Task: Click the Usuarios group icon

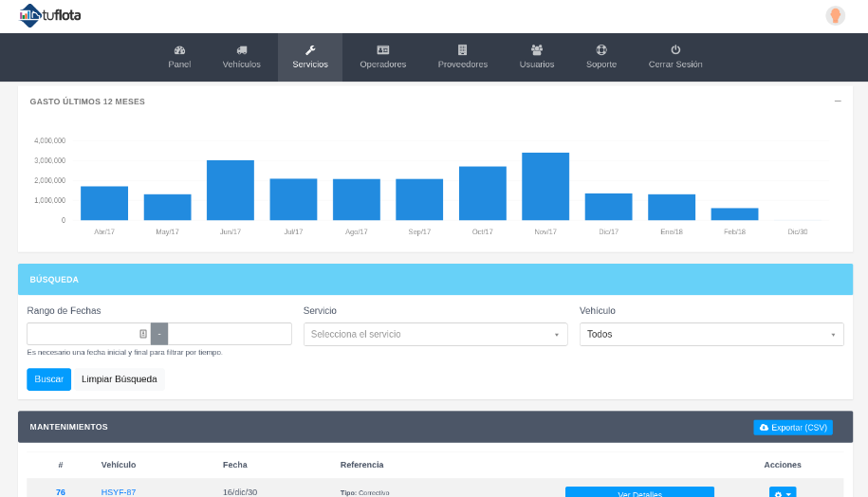Action: 537,49
